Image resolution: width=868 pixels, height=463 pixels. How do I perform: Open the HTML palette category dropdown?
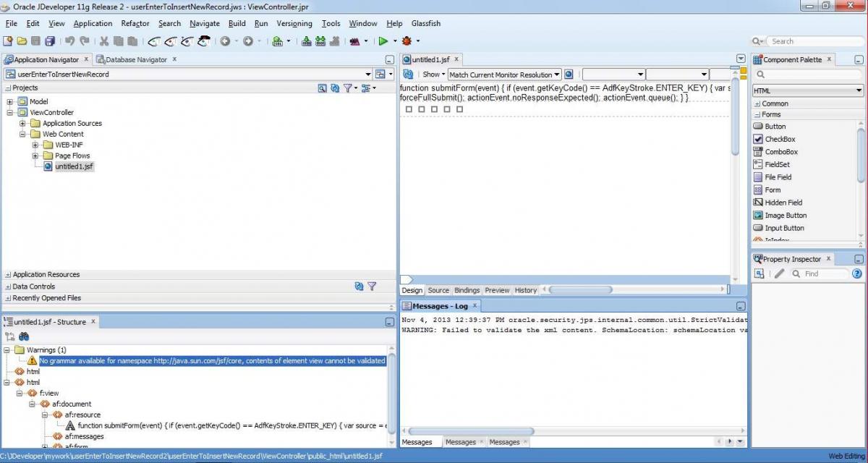(808, 90)
